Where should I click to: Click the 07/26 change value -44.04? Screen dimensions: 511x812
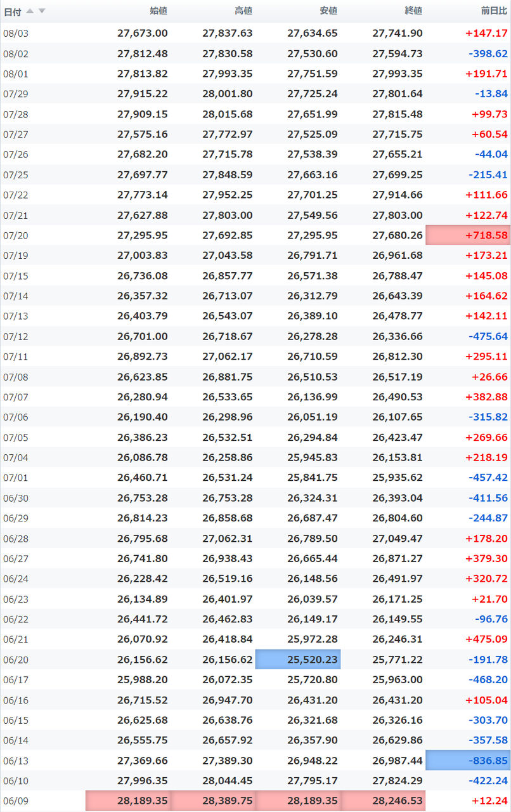[x=491, y=155]
